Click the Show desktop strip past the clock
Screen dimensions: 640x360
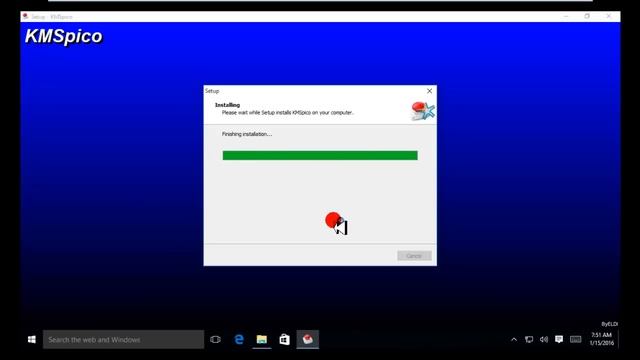click(x=619, y=340)
